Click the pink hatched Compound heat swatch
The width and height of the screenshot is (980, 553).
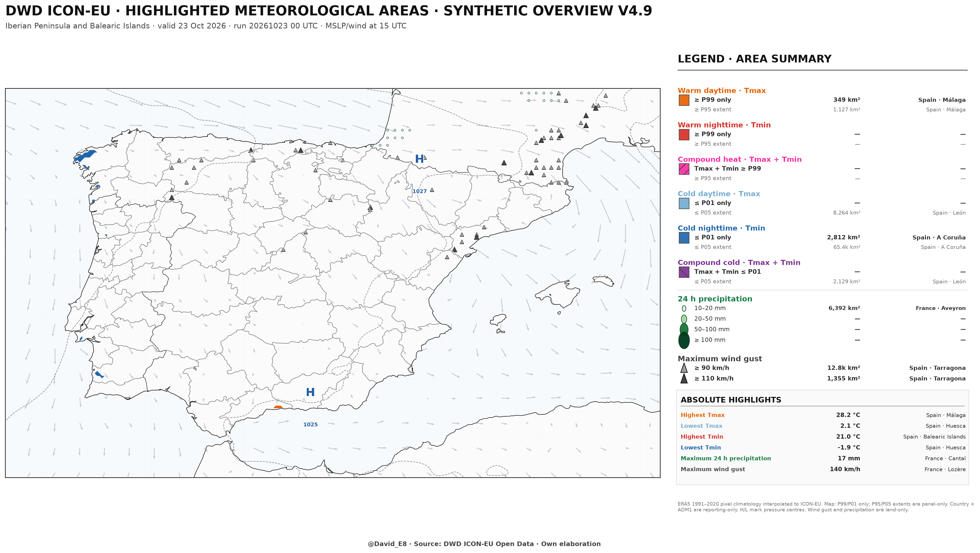pyautogui.click(x=684, y=169)
